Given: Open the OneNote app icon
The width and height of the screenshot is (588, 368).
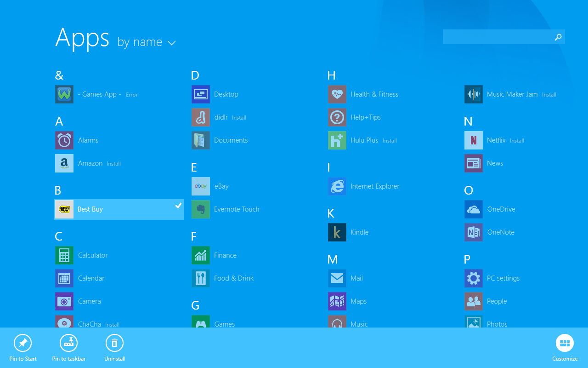Looking at the screenshot, I should click(x=474, y=232).
